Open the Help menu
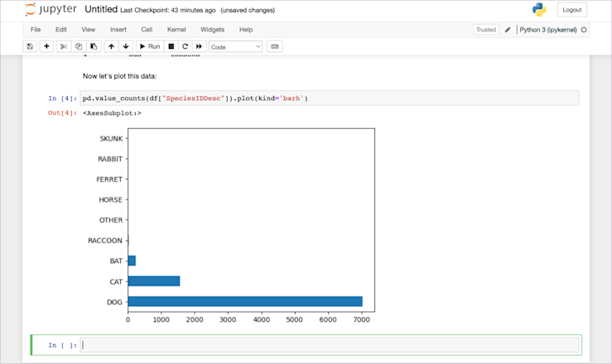Screen dimensions: 612x364 pos(246,30)
